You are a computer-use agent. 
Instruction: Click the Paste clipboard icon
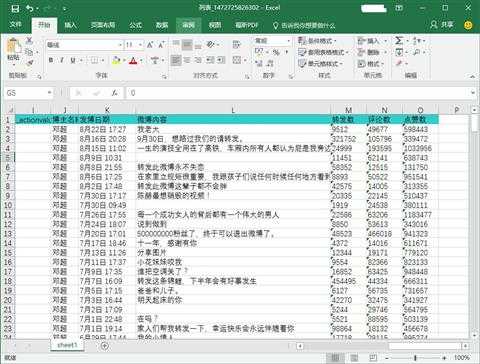(13, 46)
